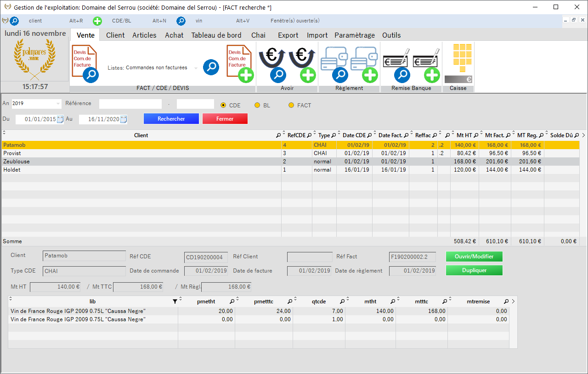Open the An year dropdown
Screen dimensions: 588x374
tap(58, 104)
